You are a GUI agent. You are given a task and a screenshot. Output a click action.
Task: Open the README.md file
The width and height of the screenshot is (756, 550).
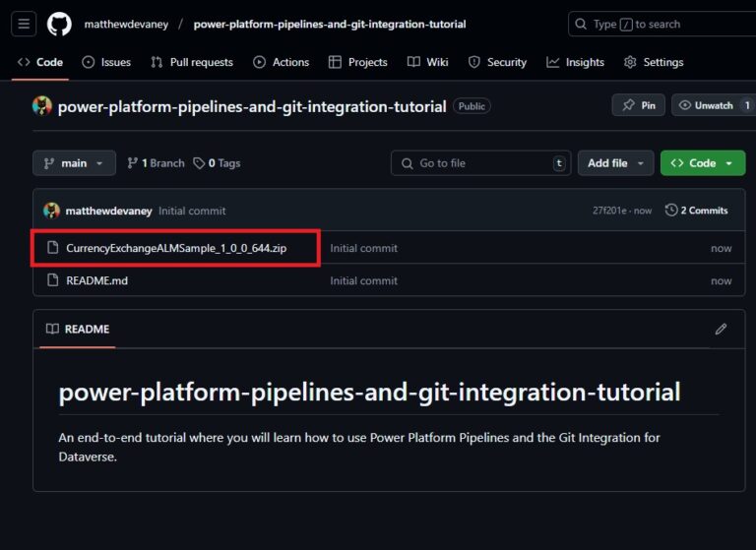pyautogui.click(x=96, y=280)
